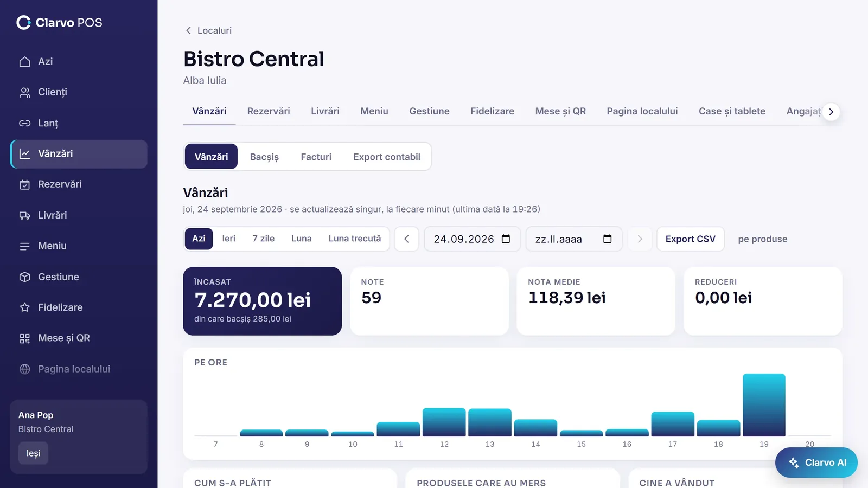Go to next day with right chevron
The image size is (868, 488).
(640, 239)
